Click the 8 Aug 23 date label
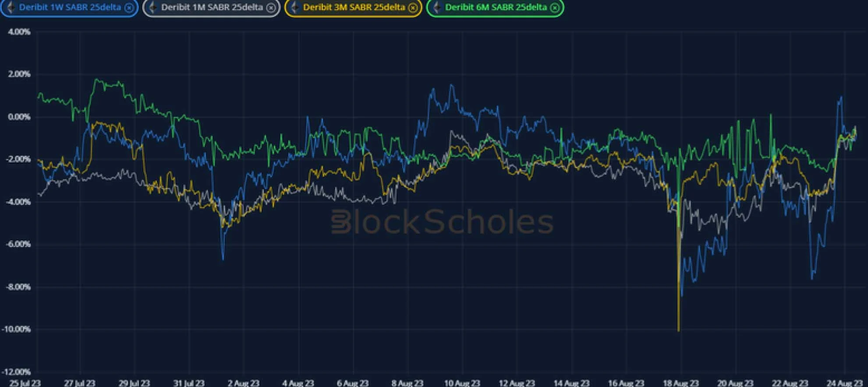 click(407, 383)
